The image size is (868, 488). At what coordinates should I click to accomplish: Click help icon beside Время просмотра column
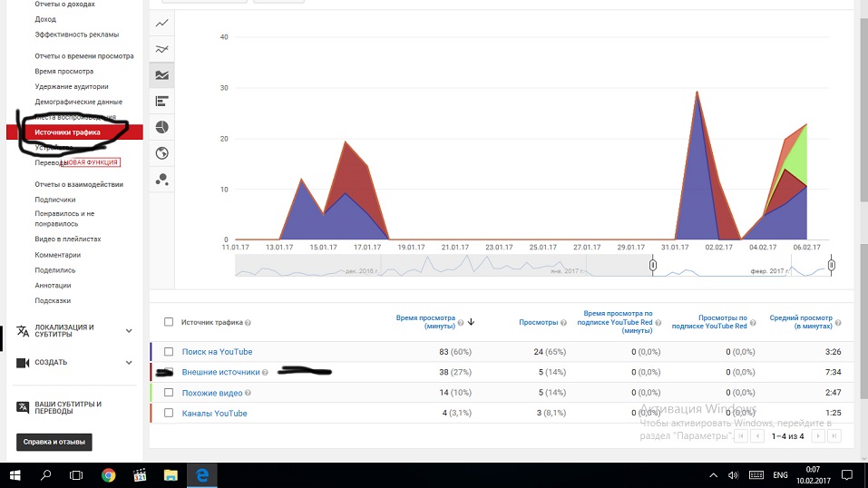(x=461, y=322)
